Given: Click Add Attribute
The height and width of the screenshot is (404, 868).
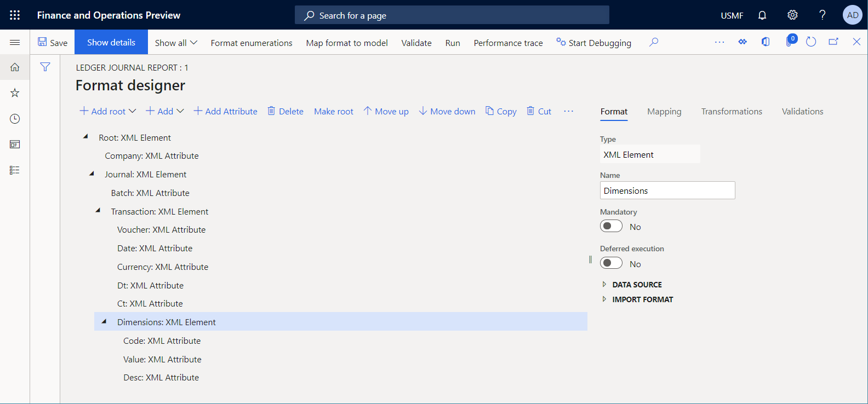Looking at the screenshot, I should tap(225, 111).
